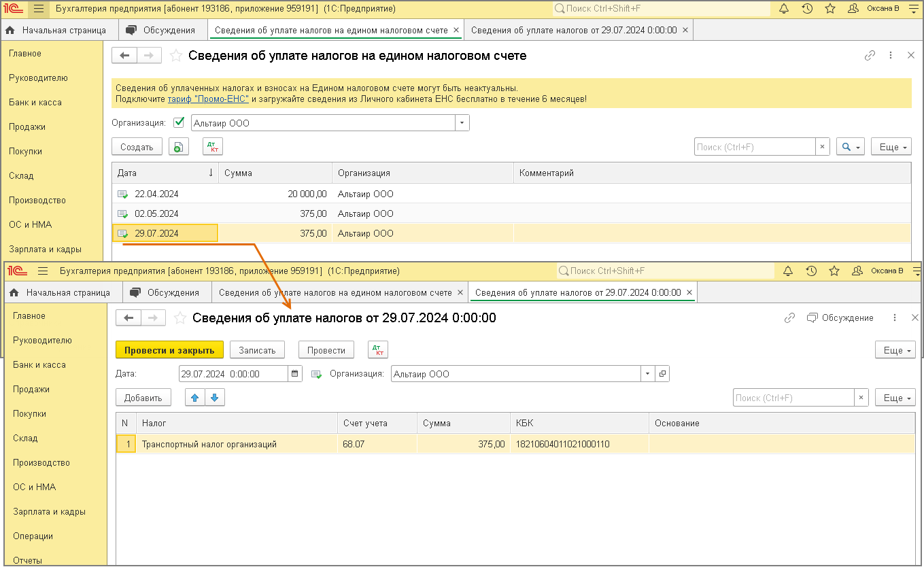The image size is (924, 567).
Task: Open ОС и НМА section in list window
Action: coord(31,224)
